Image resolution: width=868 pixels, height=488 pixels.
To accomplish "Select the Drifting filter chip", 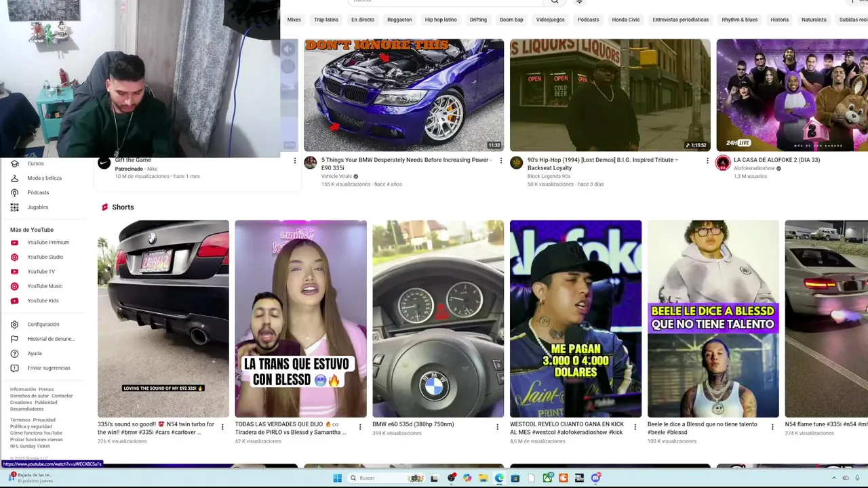I will 478,20.
